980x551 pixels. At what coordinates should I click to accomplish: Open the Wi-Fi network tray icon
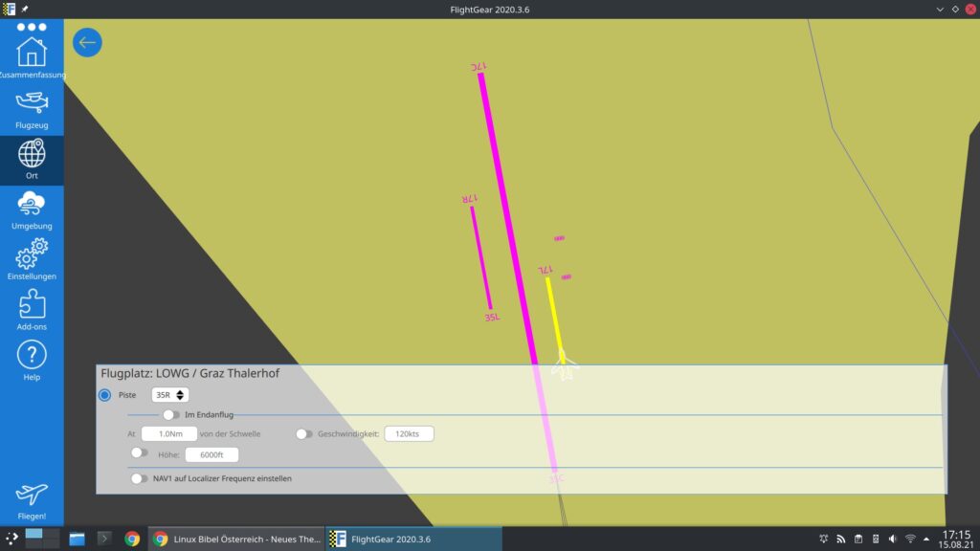(911, 539)
